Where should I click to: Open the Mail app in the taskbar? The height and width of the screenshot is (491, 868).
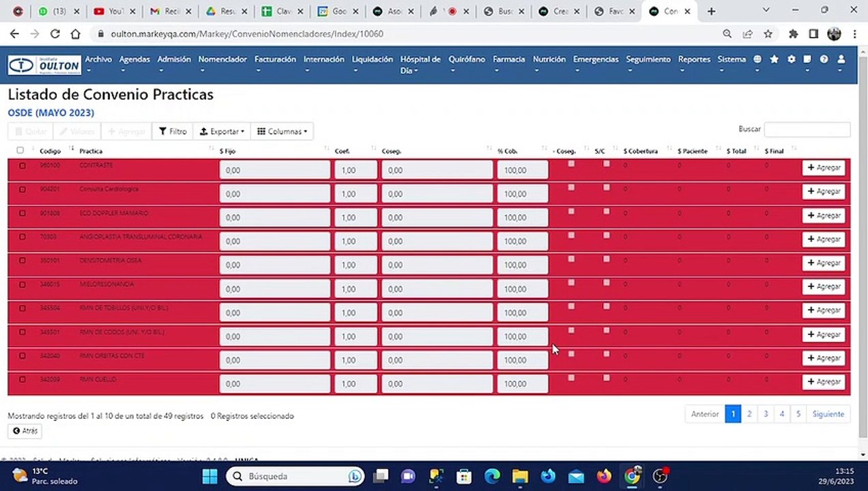576,475
